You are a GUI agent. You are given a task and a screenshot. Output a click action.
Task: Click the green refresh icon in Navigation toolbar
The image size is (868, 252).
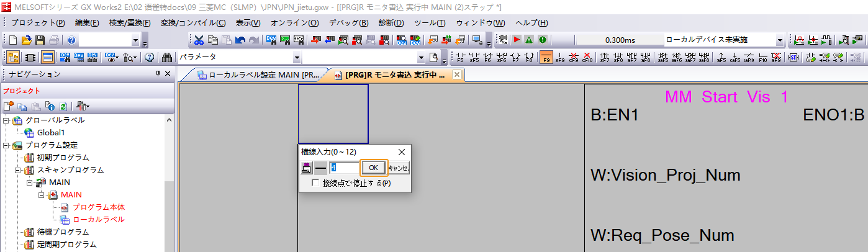coord(63,106)
